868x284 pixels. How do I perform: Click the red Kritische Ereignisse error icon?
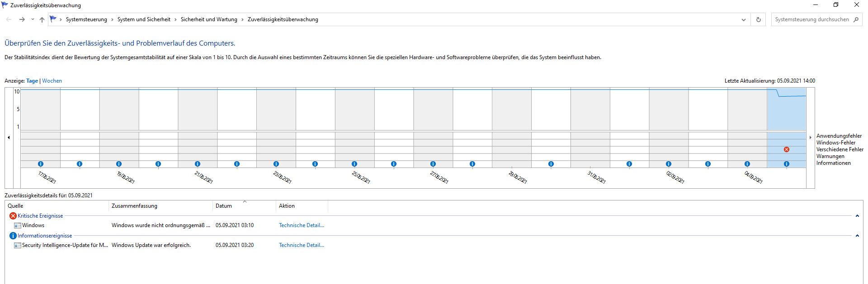click(x=13, y=216)
